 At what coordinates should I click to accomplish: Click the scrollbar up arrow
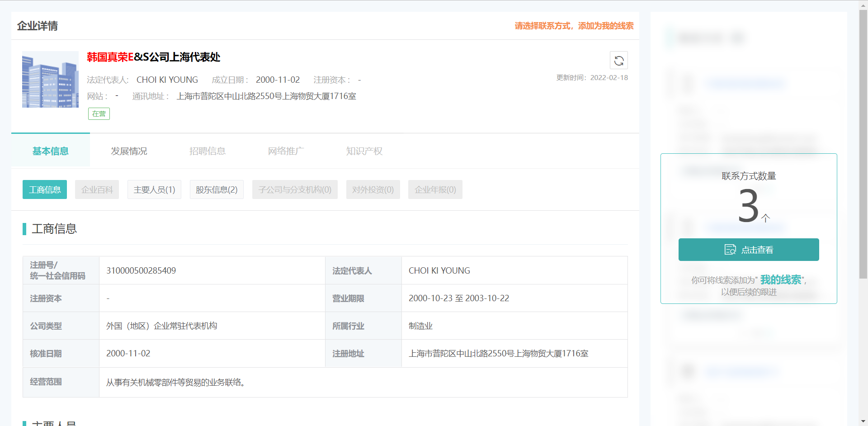click(x=863, y=5)
